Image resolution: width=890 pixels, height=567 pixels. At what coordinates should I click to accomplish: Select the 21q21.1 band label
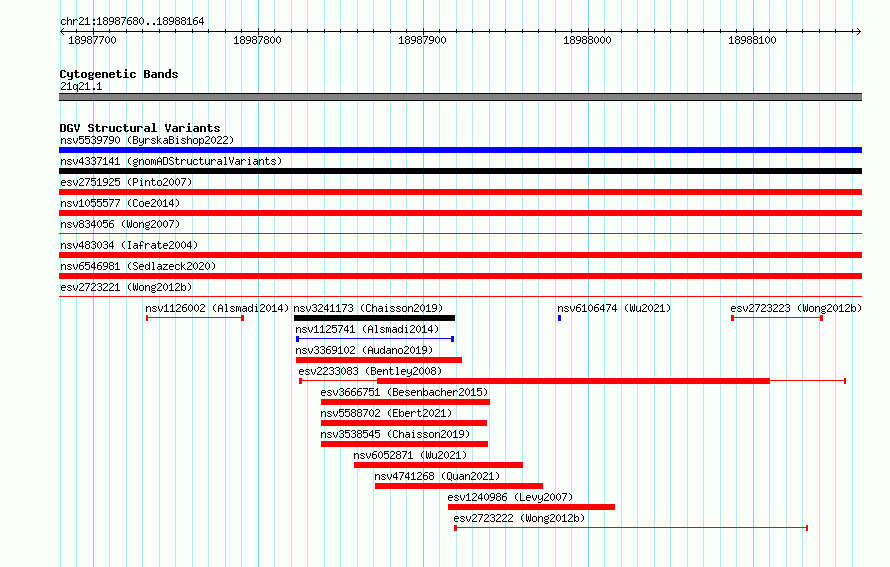81,86
